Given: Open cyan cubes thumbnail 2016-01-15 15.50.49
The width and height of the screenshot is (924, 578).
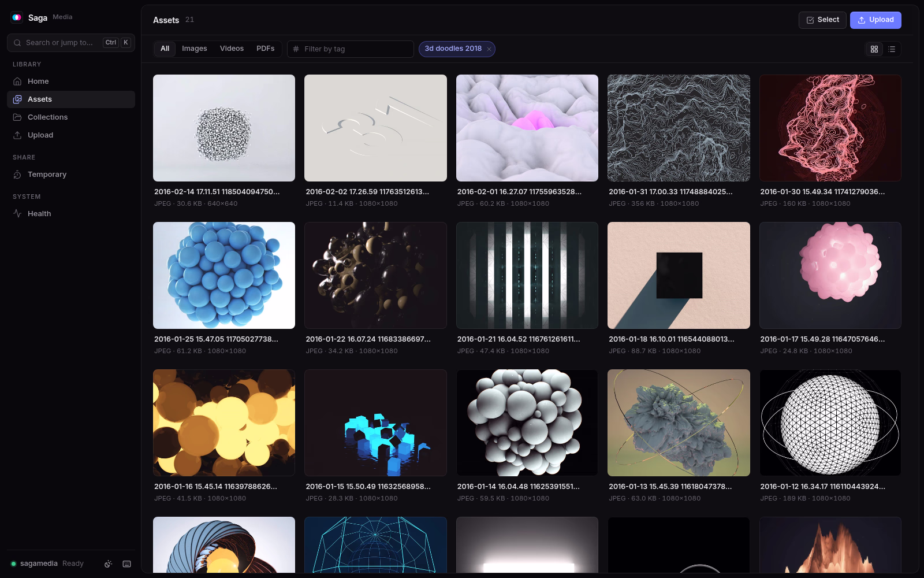Looking at the screenshot, I should point(375,423).
